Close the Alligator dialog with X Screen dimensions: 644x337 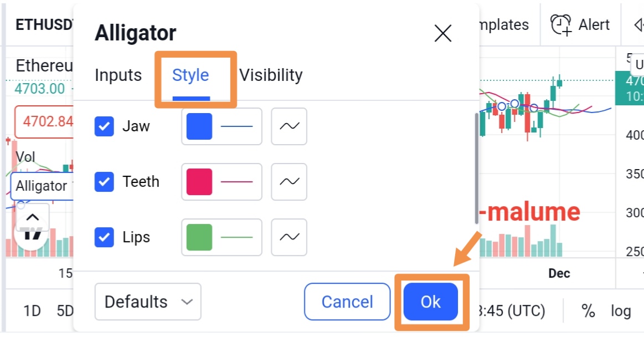tap(443, 33)
